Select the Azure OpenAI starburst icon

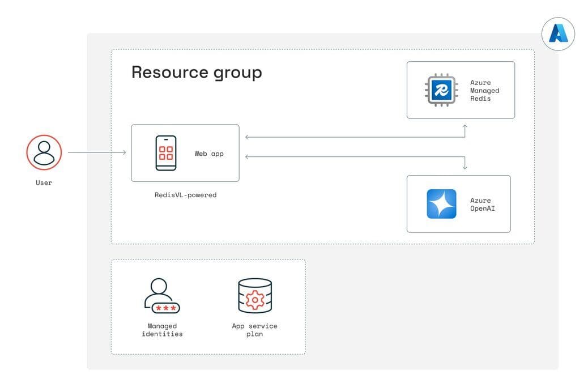click(441, 203)
